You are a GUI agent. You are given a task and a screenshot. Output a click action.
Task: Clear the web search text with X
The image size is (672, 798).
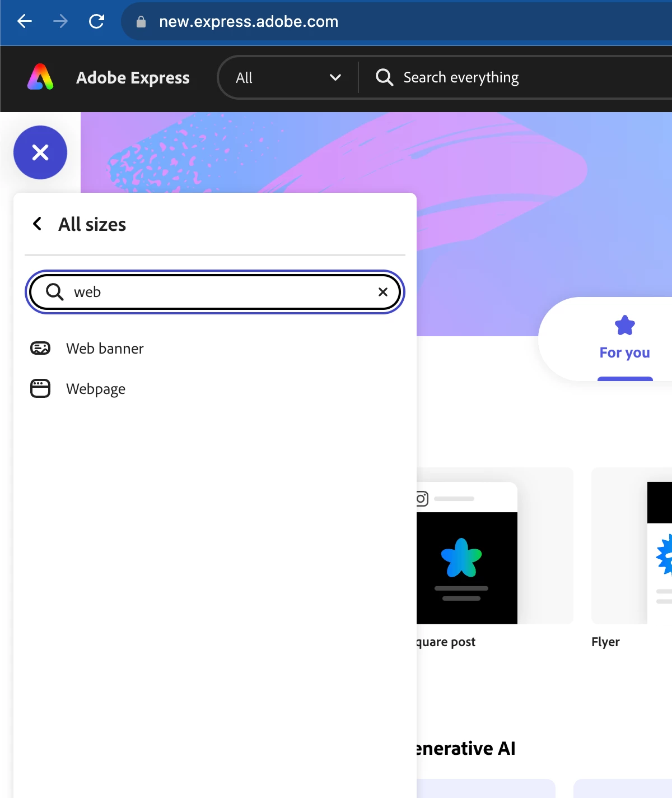(383, 292)
